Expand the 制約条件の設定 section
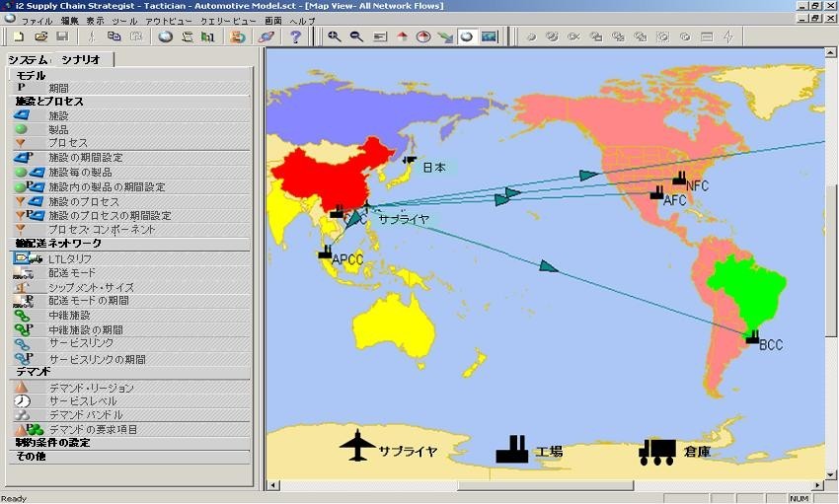The image size is (839, 504). point(52,443)
